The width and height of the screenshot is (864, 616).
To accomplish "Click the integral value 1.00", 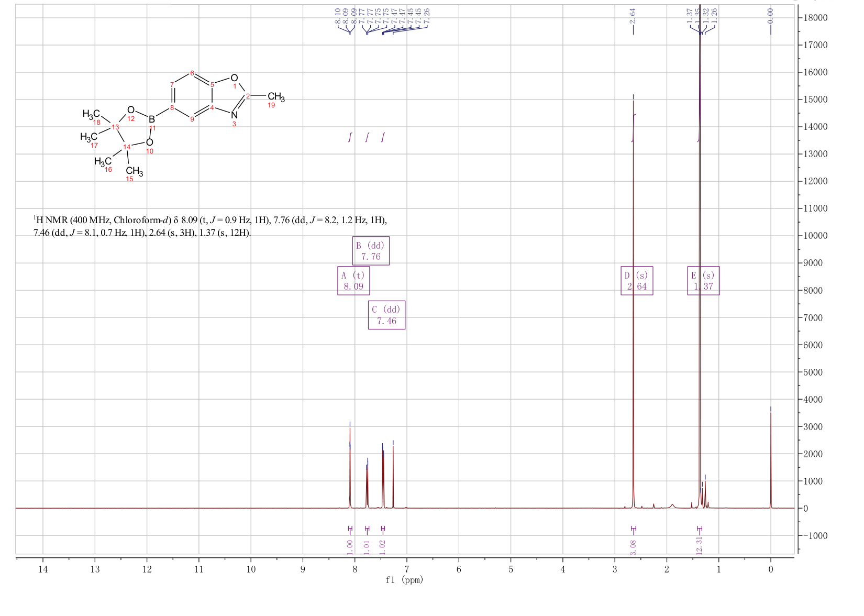I will click(350, 546).
